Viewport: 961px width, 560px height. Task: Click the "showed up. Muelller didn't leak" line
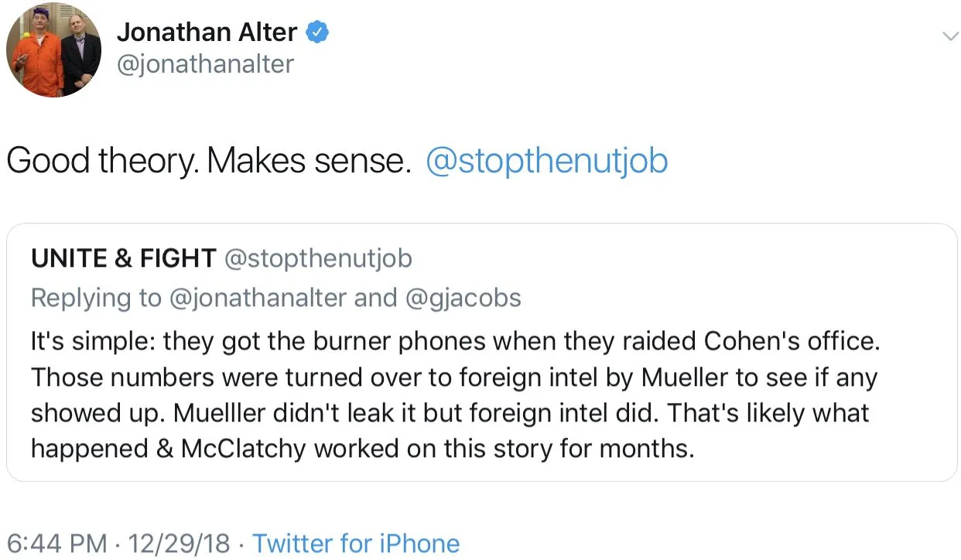449,412
